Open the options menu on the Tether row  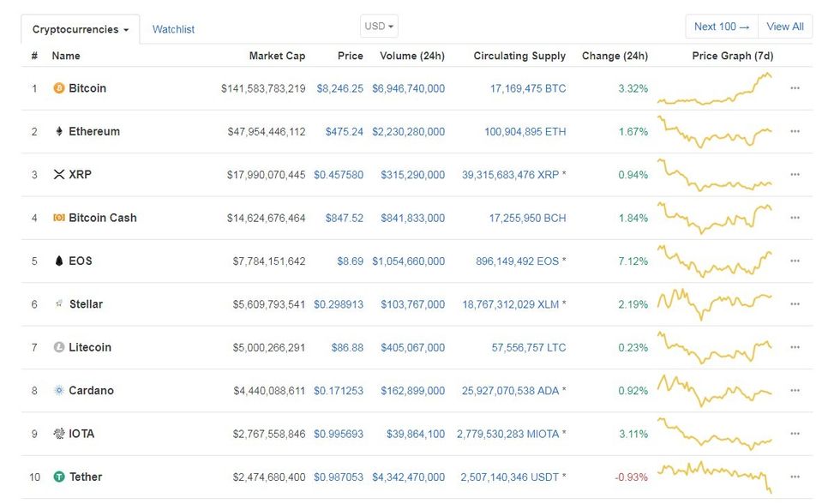[x=795, y=477]
